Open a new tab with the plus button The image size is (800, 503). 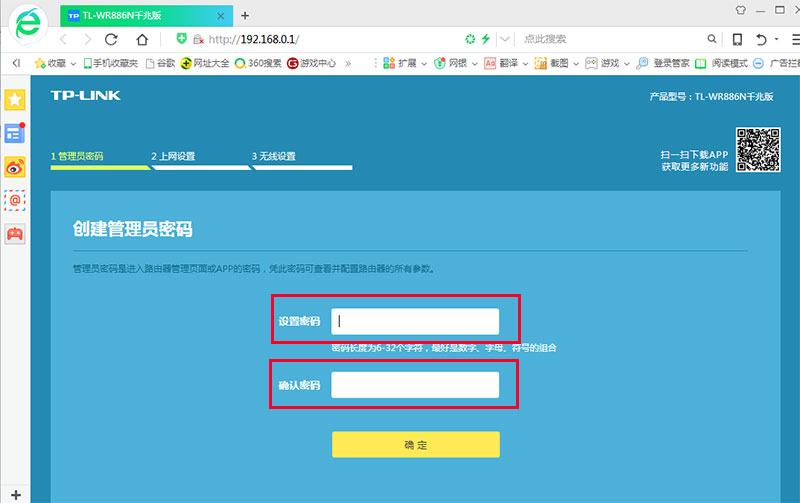[x=245, y=15]
